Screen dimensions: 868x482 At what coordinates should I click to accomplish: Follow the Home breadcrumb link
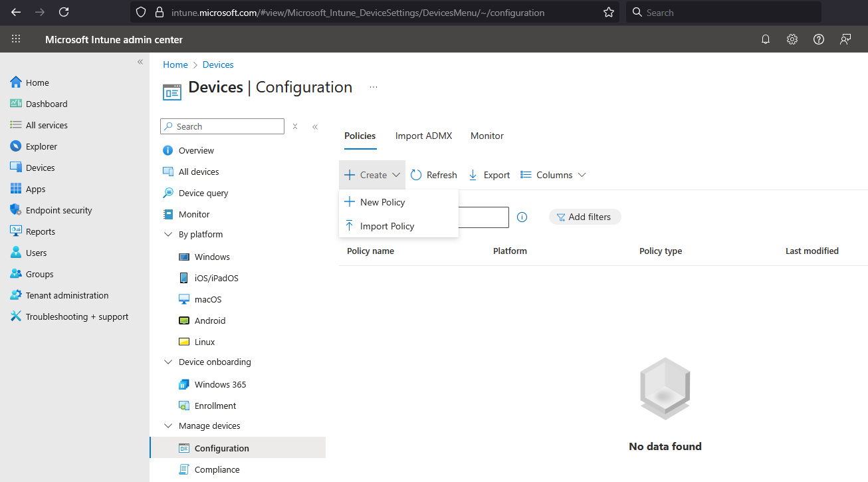(x=175, y=64)
